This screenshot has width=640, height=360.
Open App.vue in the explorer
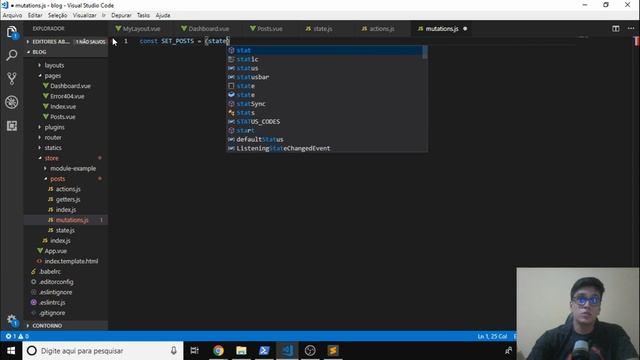click(56, 251)
